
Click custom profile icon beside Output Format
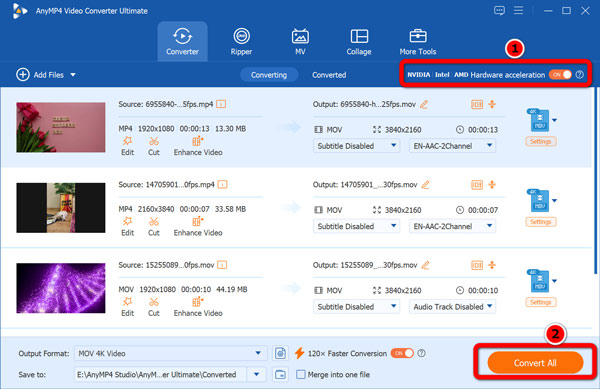[x=280, y=353]
